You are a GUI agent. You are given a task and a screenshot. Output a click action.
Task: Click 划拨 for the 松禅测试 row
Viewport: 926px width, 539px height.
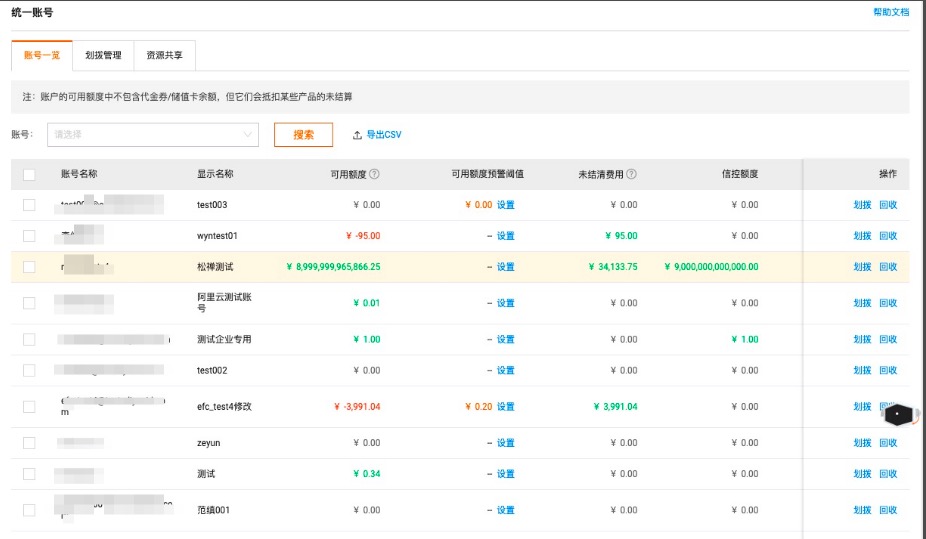pos(862,267)
